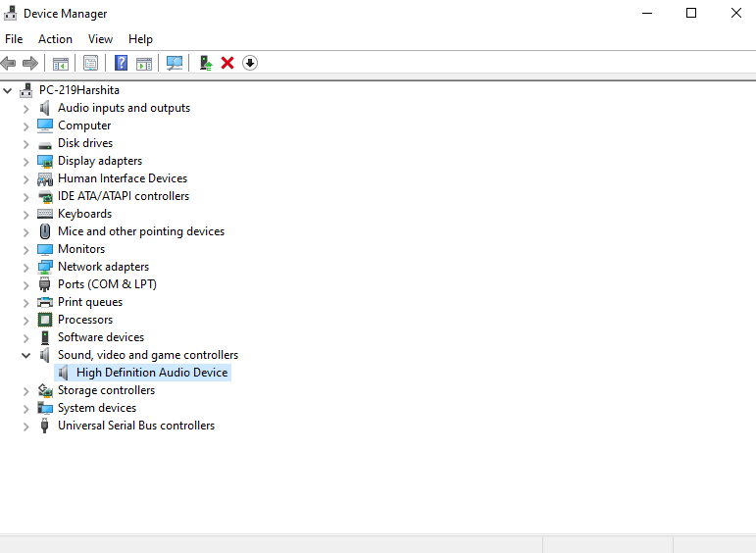Close the Device Manager window
This screenshot has width=756, height=553.
pos(735,13)
